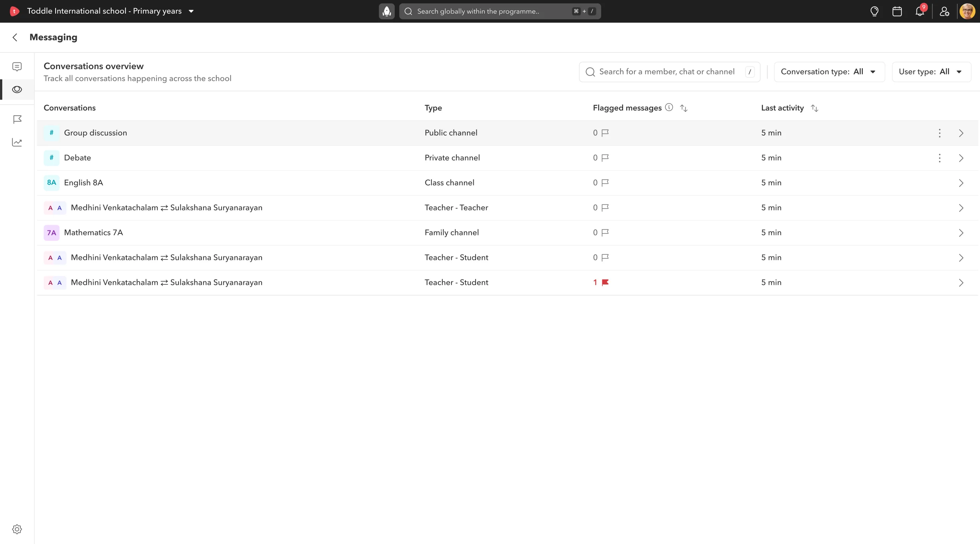Open the messaging settings gear icon
Image resolution: width=980 pixels, height=544 pixels.
17,529
